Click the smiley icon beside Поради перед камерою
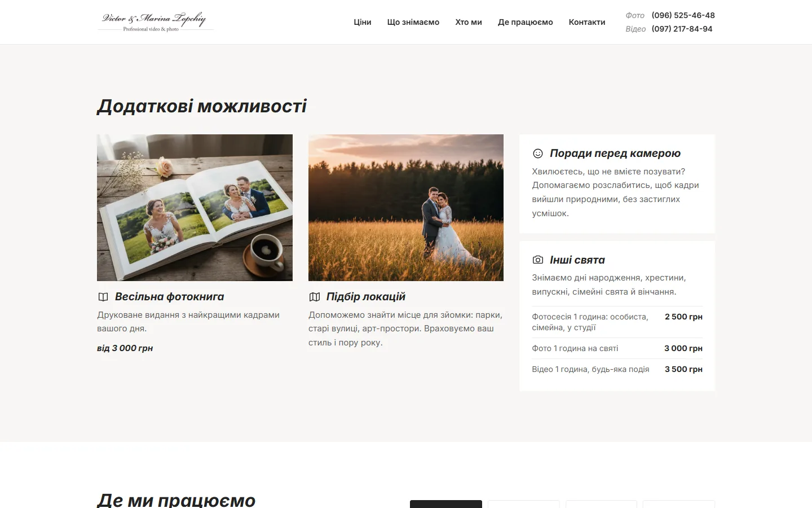The height and width of the screenshot is (508, 812). (538, 154)
